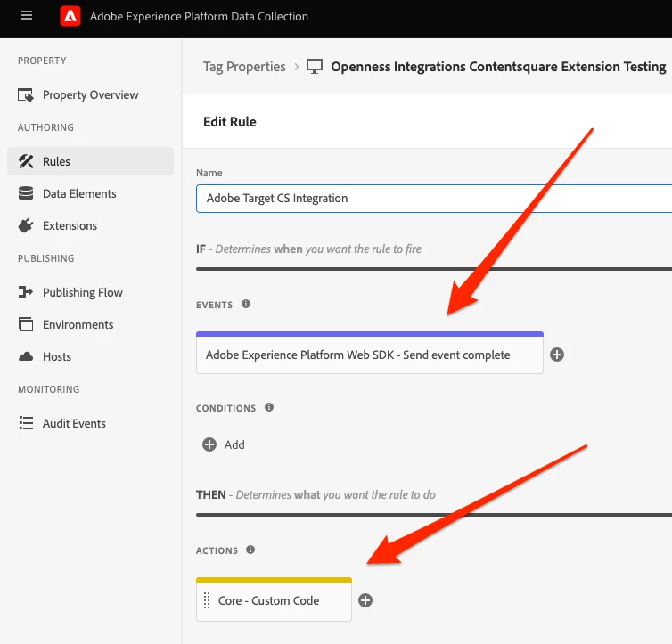Add another action next to Custom Code
Image resolution: width=672 pixels, height=644 pixels.
point(365,600)
